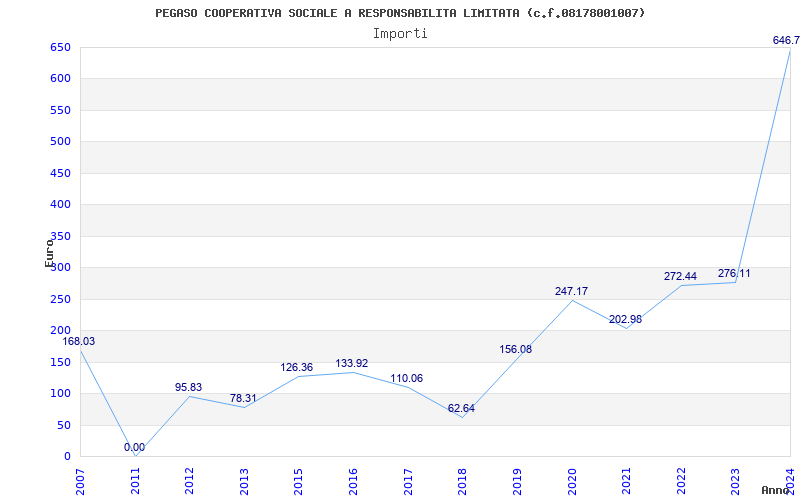Screen dimensions: 800x500
Task: Select the 202.98 data label
Action: 625,319
